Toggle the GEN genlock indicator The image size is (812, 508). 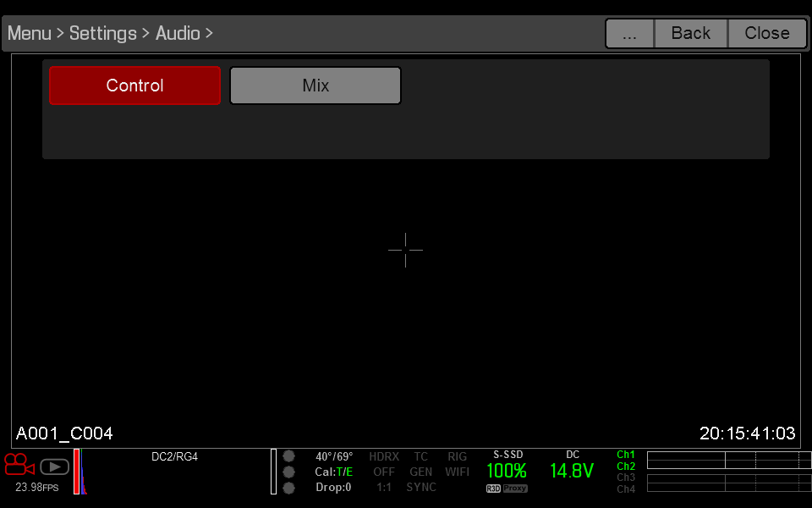(420, 472)
